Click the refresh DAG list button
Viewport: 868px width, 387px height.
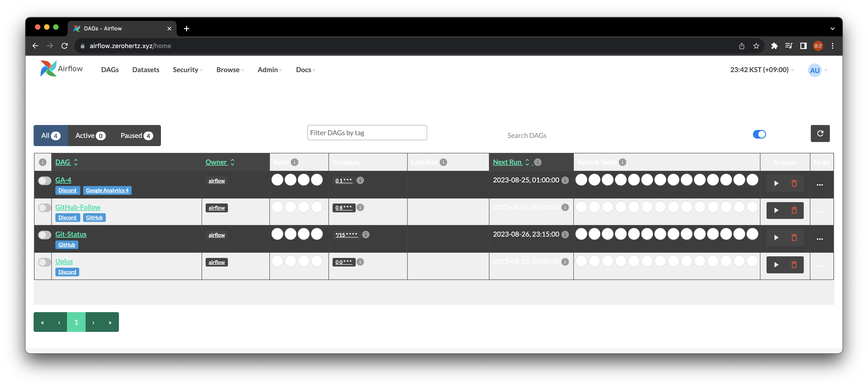(x=820, y=134)
